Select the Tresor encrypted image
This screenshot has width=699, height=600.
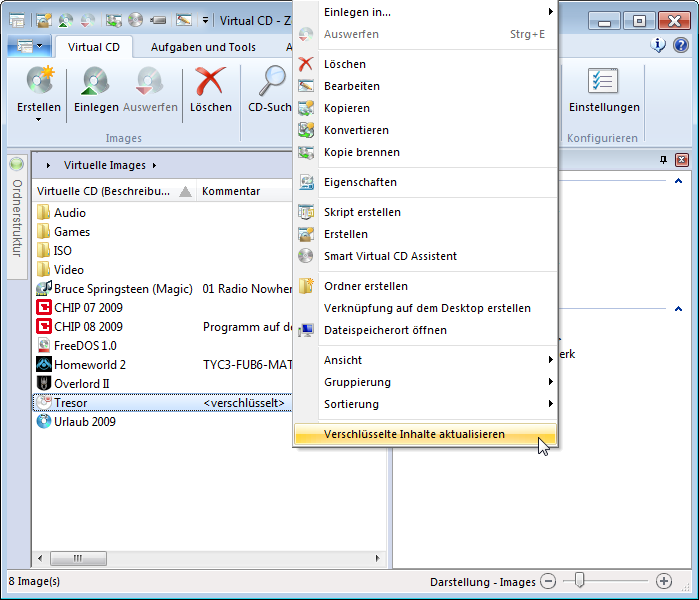pyautogui.click(x=163, y=403)
